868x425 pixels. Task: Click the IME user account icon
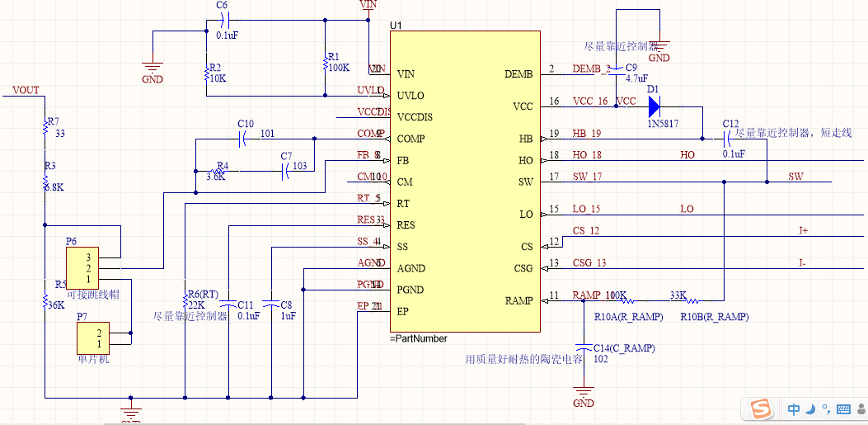pos(861,410)
